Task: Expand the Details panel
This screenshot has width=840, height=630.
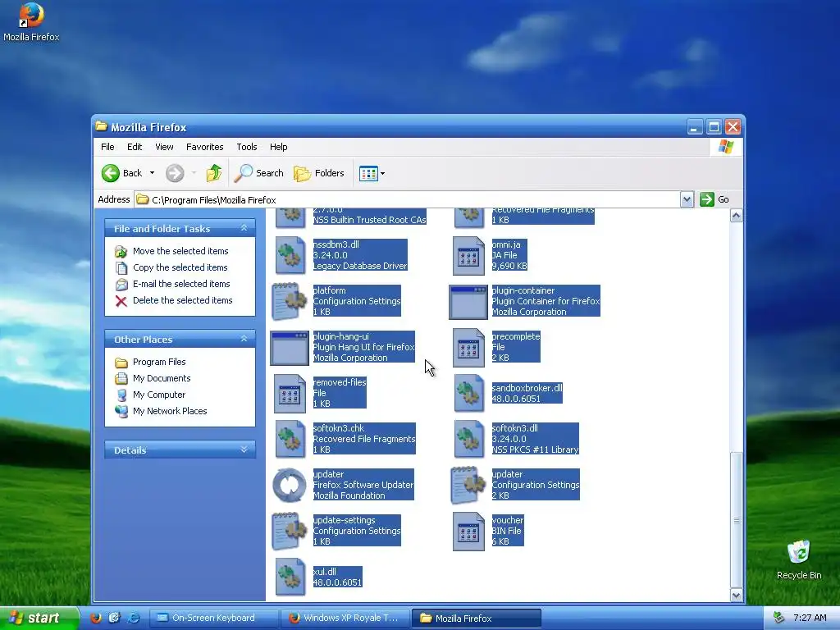Action: click(244, 450)
